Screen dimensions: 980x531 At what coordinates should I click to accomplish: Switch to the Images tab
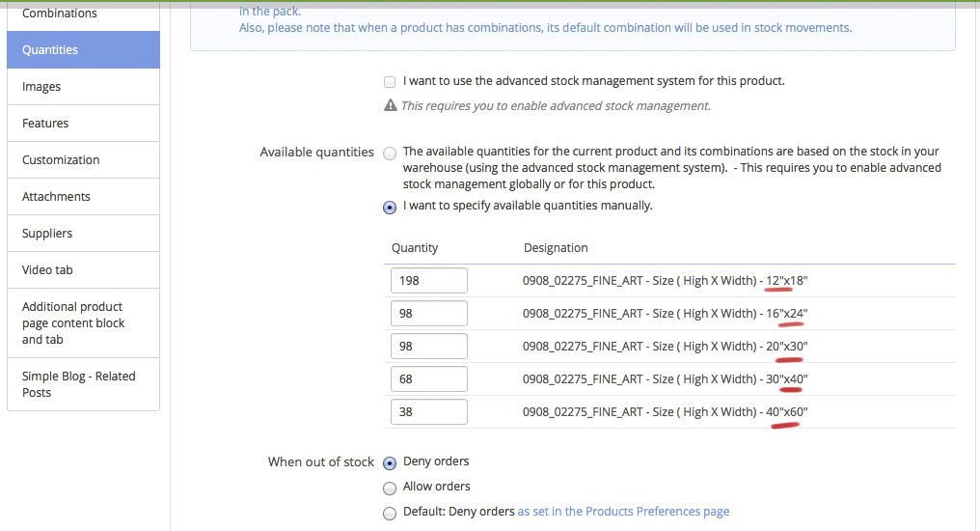[x=41, y=87]
